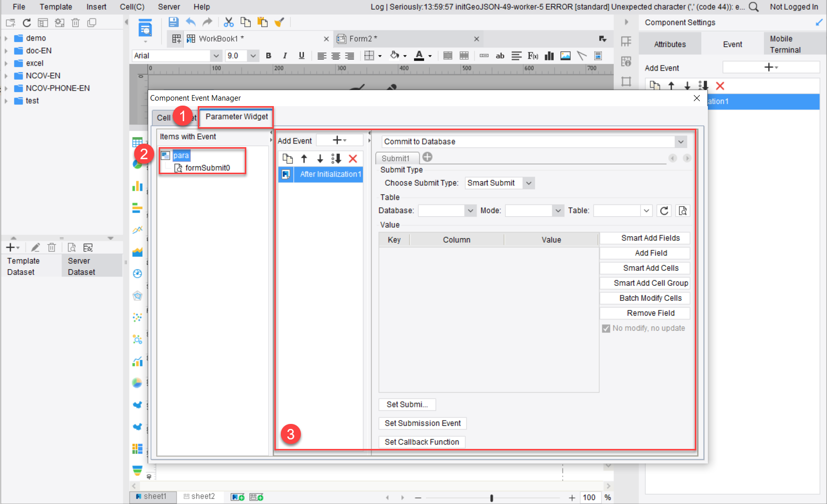Click Set Submission Event button
This screenshot has width=827, height=504.
coord(423,423)
